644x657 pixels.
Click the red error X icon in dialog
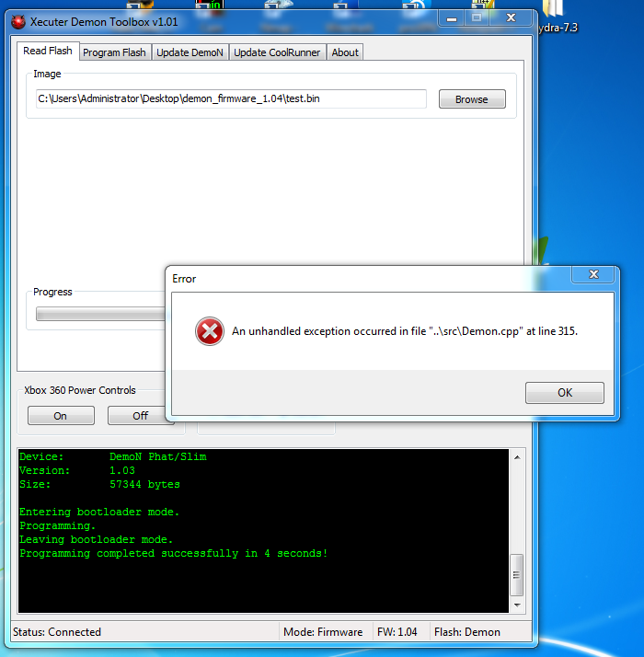click(210, 331)
